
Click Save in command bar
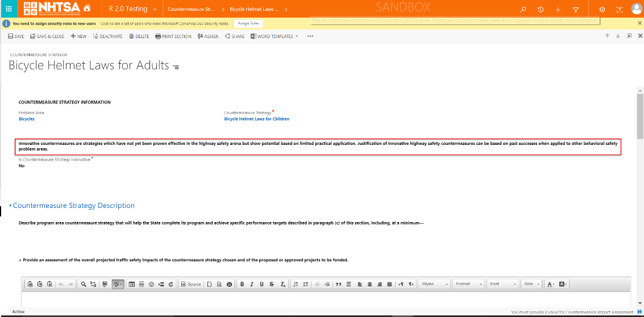[16, 36]
